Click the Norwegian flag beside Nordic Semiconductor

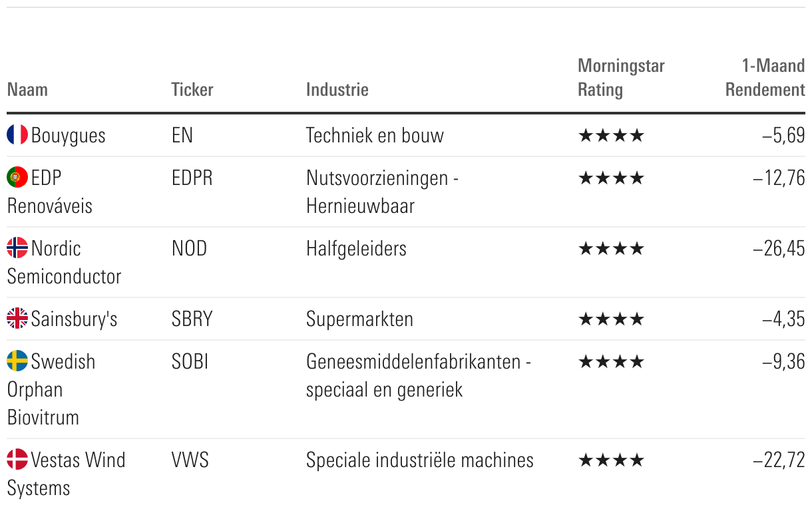click(x=17, y=248)
